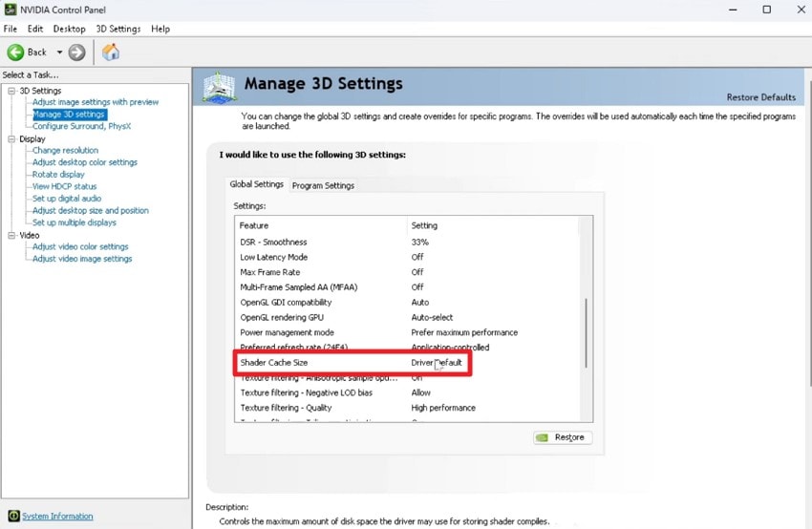Select the DSR - Smoothness row
Viewport: 812px width, 529px height.
(407, 243)
